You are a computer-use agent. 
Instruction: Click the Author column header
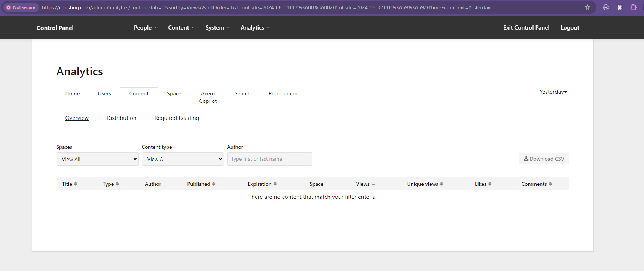153,184
